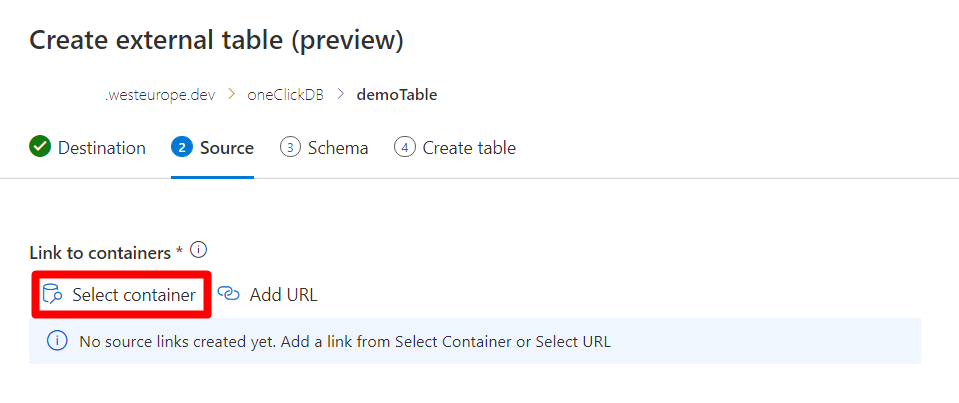Click the chevron after .westeurope.dev
Screen dimensions: 959x403
[x=231, y=95]
